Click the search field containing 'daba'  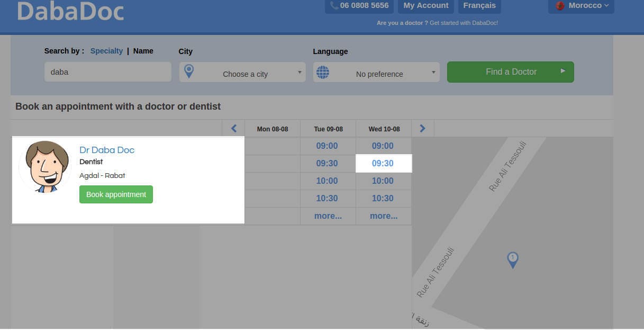[x=108, y=72]
